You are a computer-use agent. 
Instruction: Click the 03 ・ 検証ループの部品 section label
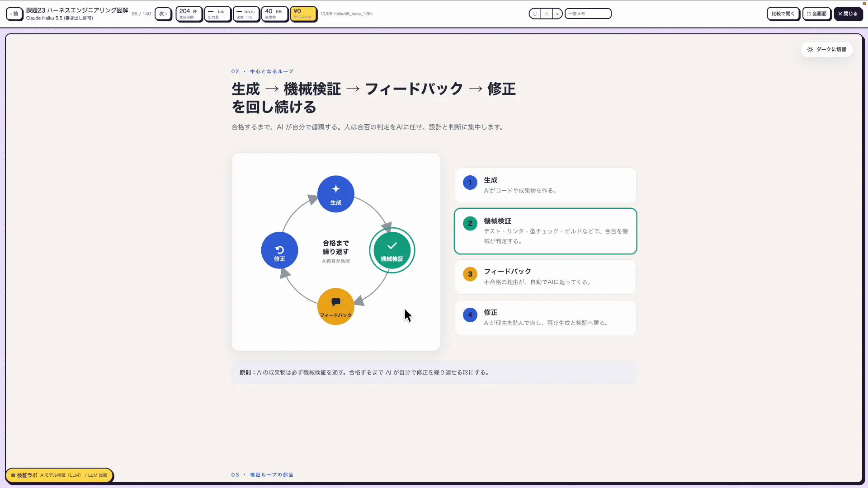point(262,474)
